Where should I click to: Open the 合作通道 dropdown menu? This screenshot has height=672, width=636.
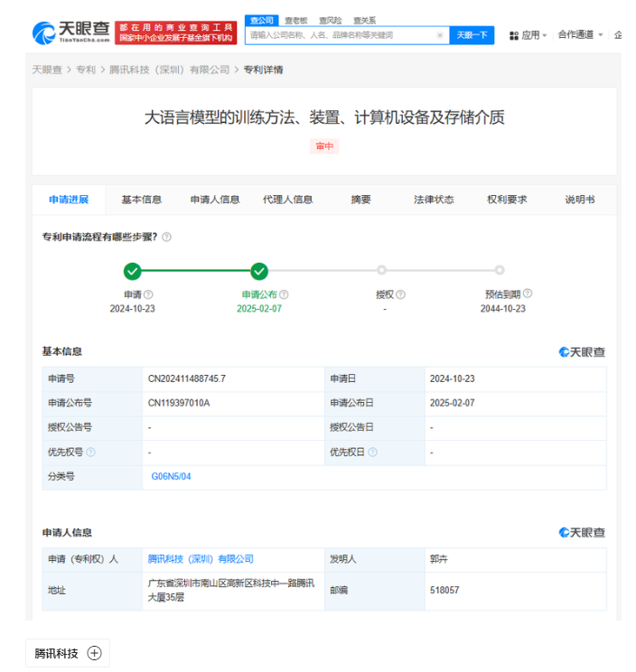pos(580,34)
